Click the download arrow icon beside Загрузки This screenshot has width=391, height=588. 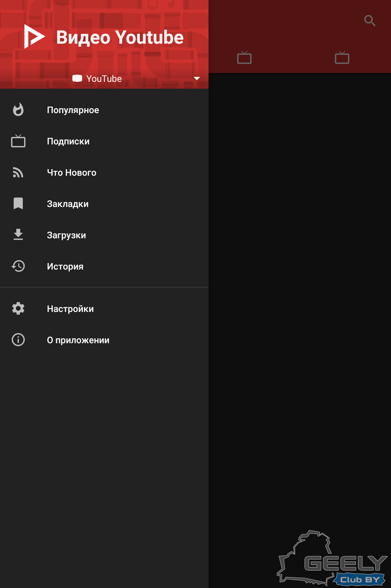point(18,235)
